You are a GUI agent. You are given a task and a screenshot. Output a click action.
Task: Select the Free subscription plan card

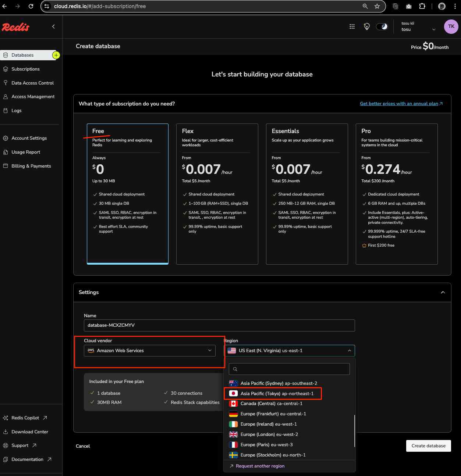coord(127,194)
